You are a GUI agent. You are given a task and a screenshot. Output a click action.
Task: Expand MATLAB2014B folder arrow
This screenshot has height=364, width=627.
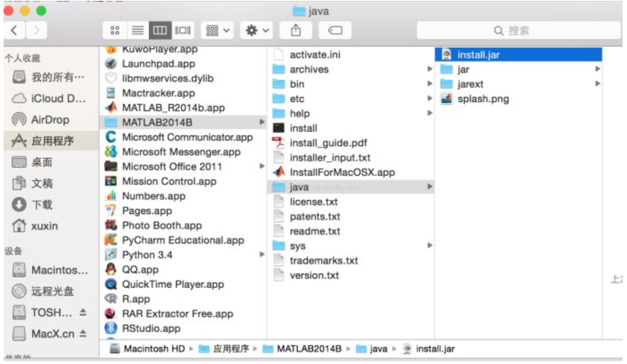click(x=261, y=122)
